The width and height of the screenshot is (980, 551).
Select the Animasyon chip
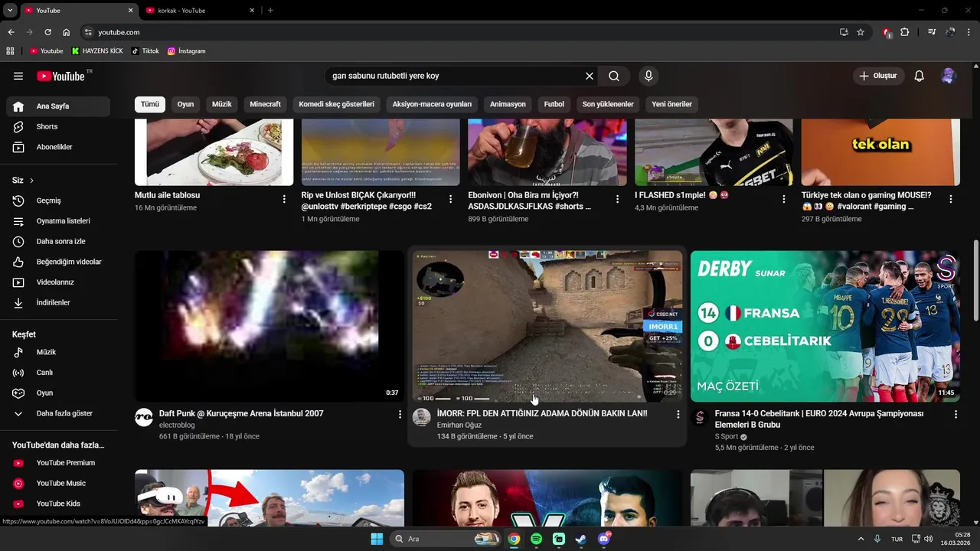[508, 104]
